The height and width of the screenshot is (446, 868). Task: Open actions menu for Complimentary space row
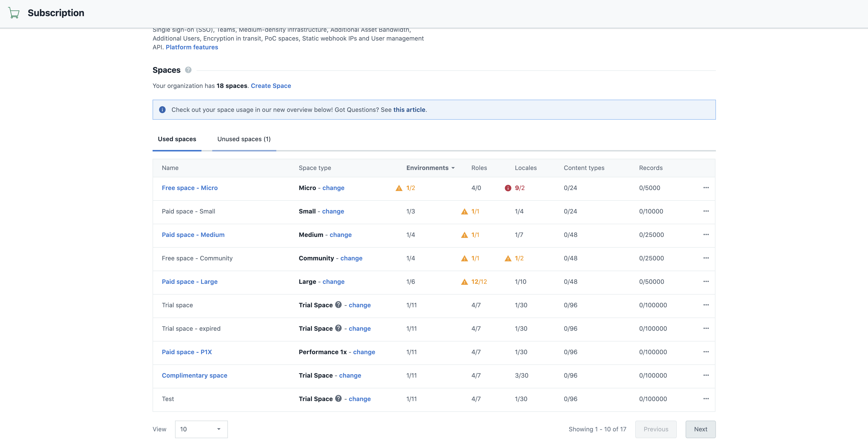coord(706,375)
